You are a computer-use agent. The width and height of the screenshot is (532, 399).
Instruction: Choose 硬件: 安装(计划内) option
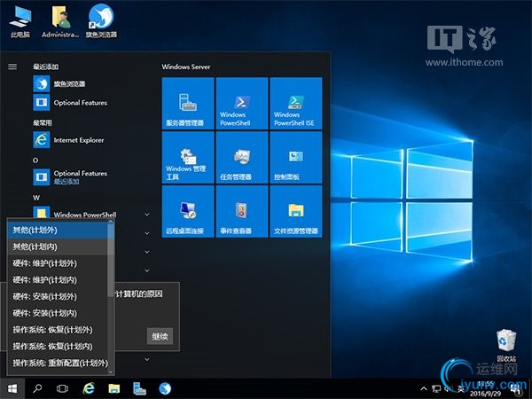pyautogui.click(x=57, y=314)
